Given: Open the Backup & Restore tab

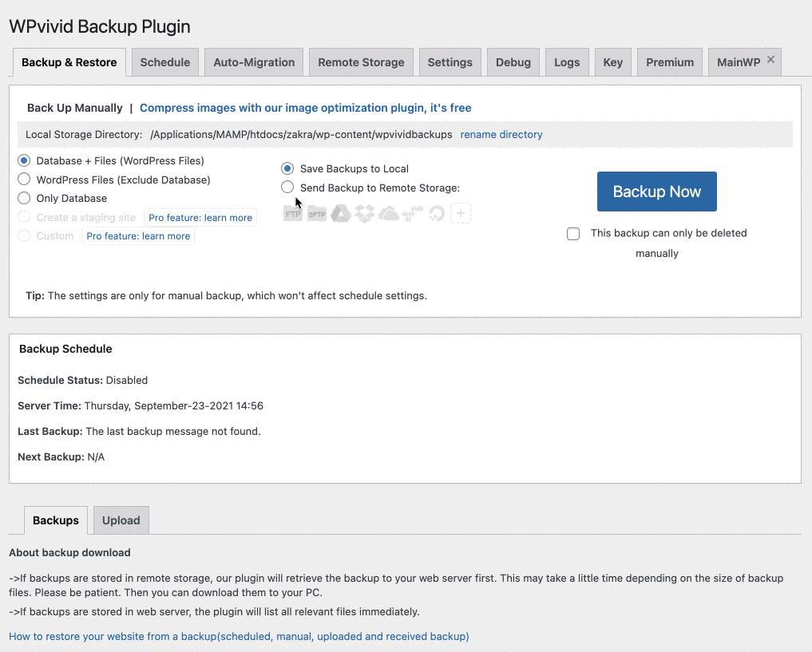Looking at the screenshot, I should click(x=69, y=62).
